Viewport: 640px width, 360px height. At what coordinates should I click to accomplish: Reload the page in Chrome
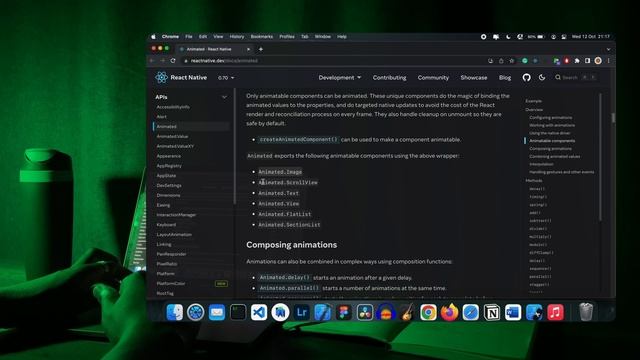pos(173,60)
